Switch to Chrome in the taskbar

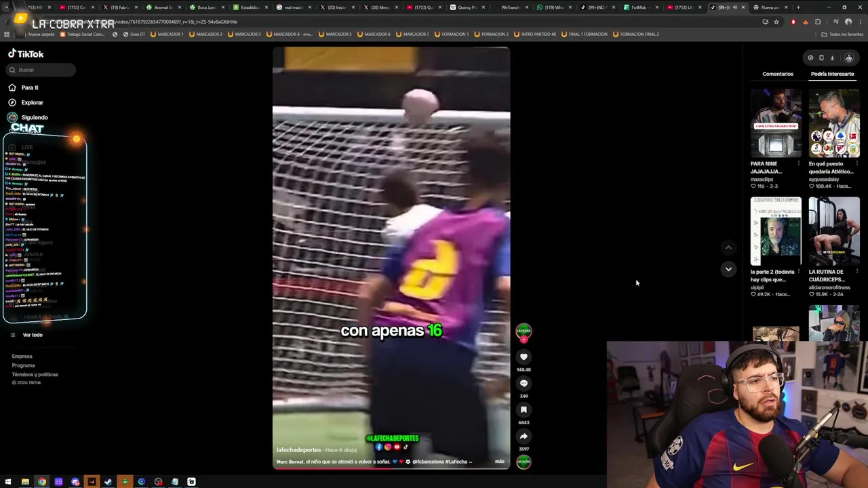pos(42,482)
